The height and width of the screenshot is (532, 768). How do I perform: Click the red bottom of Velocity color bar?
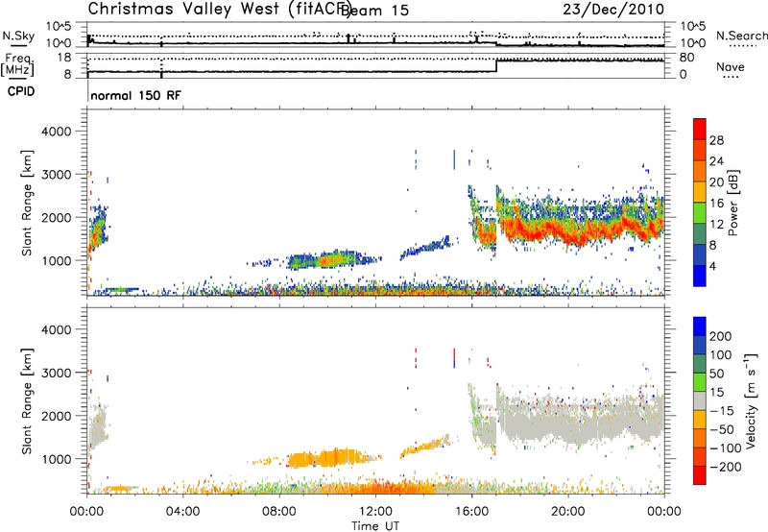(700, 475)
